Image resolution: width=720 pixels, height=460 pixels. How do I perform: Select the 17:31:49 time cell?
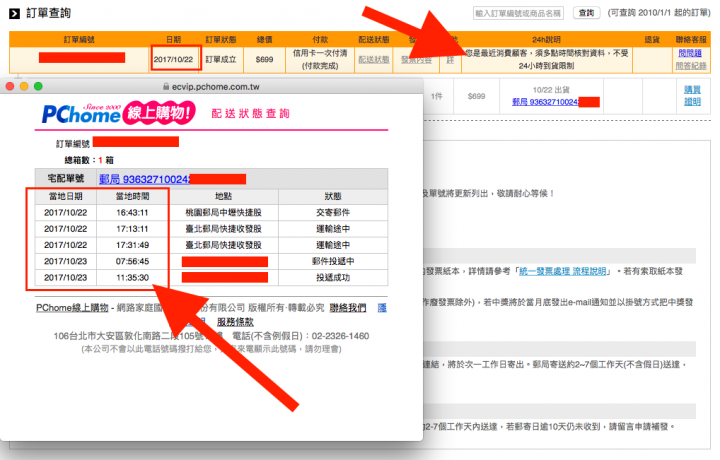coord(132,245)
